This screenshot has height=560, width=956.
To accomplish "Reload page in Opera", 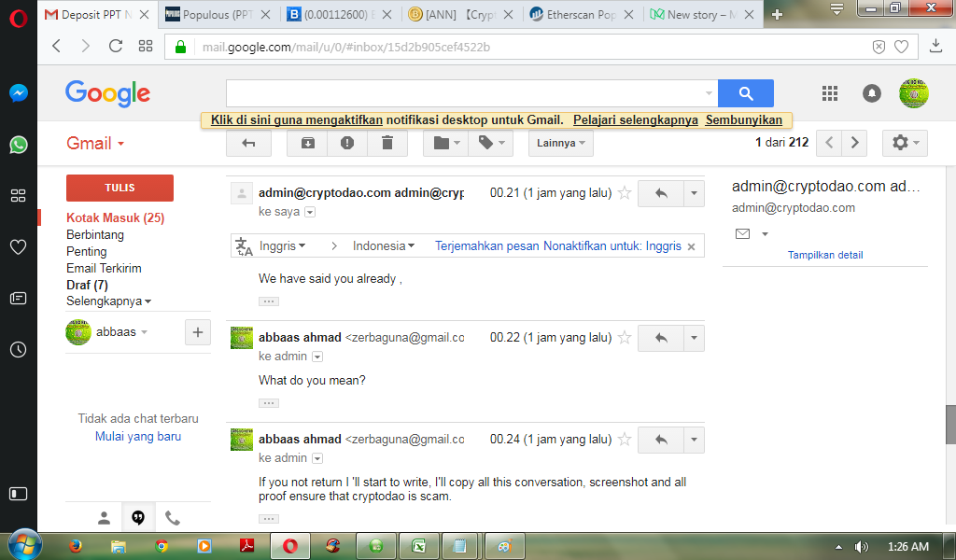I will click(115, 46).
